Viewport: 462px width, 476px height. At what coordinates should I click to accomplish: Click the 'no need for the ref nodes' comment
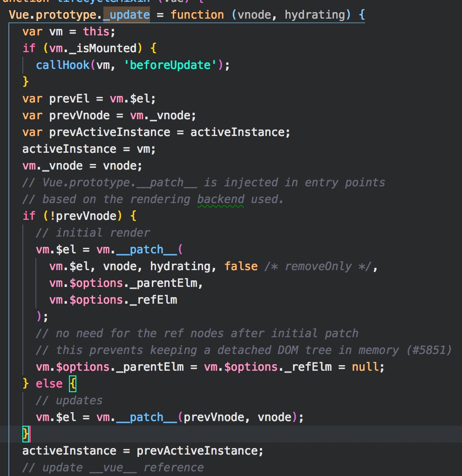click(x=197, y=333)
